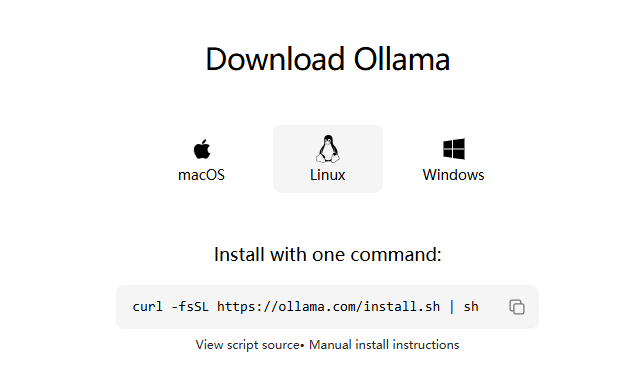Open the Manual install instructions link
The width and height of the screenshot is (628, 379).
pos(384,345)
